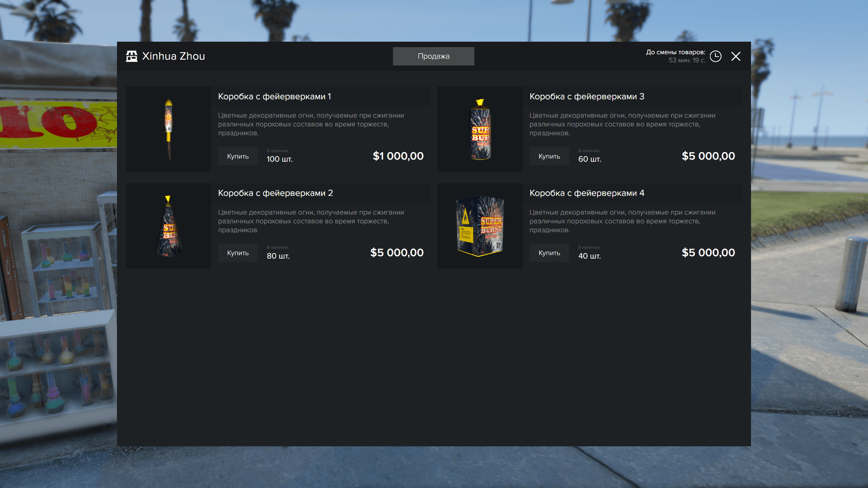
Task: Click the title Коробка с фейерверками 3
Action: (587, 97)
